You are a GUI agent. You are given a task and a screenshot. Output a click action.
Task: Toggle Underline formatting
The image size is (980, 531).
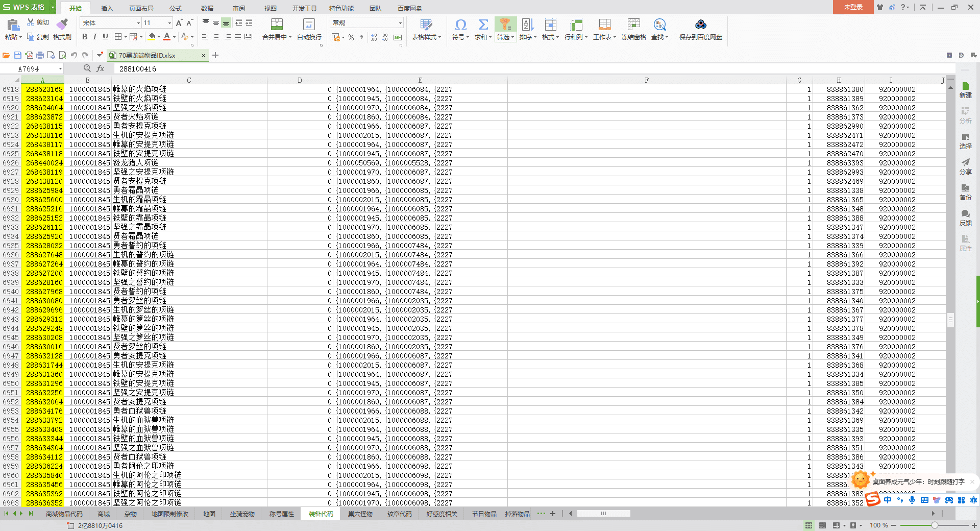pyautogui.click(x=105, y=37)
